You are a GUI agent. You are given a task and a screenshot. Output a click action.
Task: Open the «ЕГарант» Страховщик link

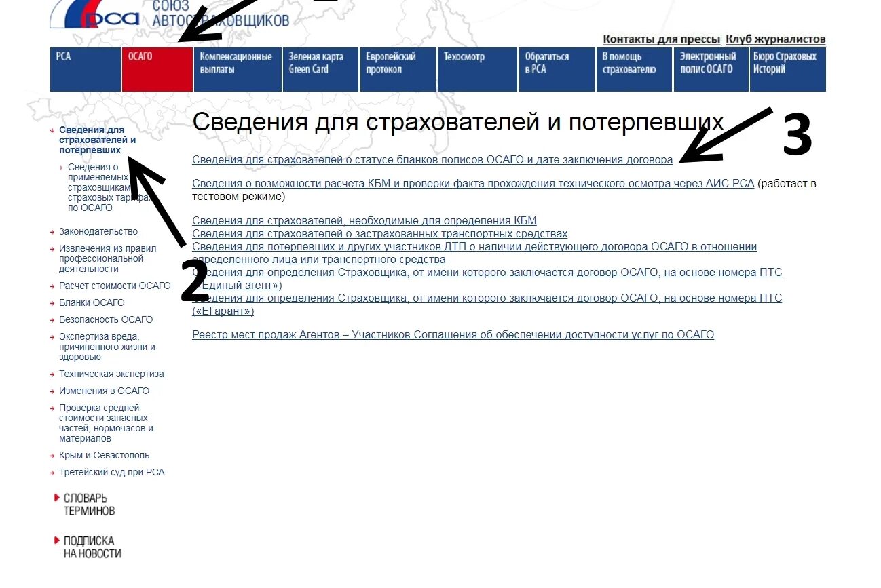click(487, 305)
